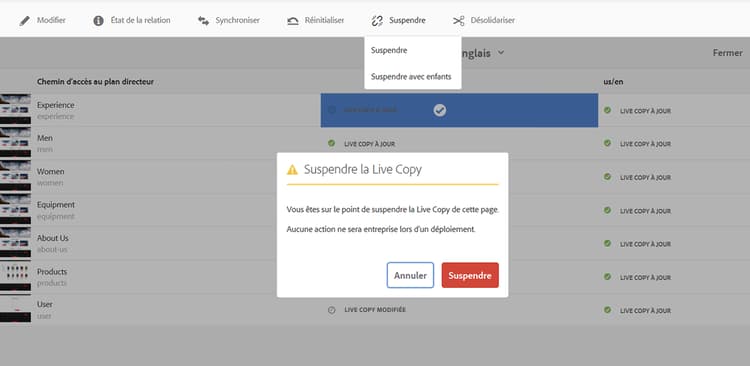Select Désolidariser in the toolbar
This screenshot has width=750, height=366.
[484, 21]
